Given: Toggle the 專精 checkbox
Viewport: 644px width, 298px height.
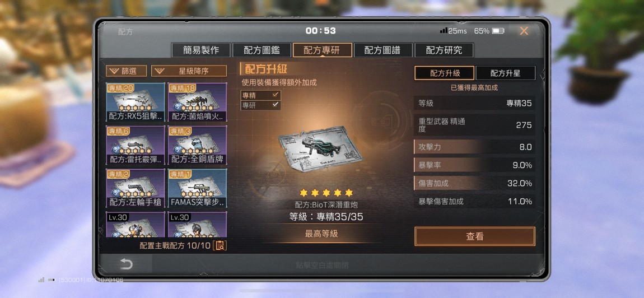Looking at the screenshot, I should pos(276,95).
